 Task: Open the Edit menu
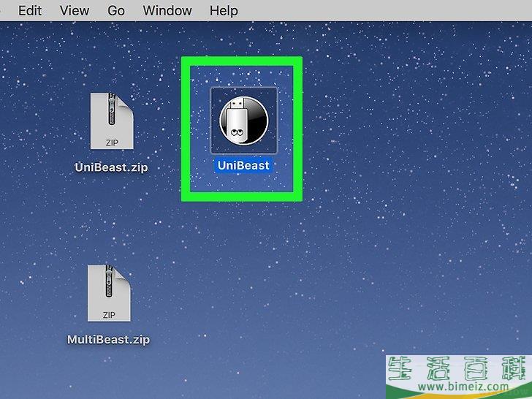[x=30, y=10]
